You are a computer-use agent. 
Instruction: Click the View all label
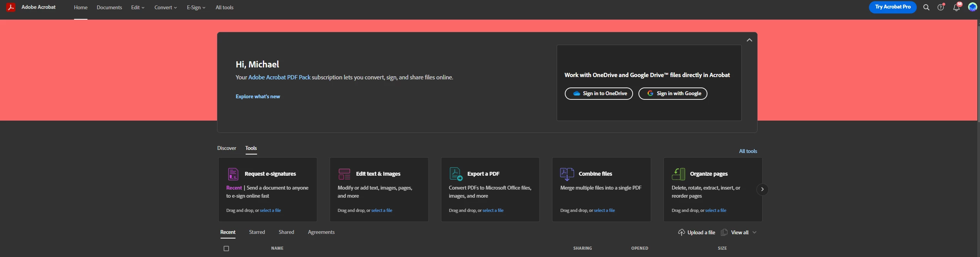(x=740, y=232)
